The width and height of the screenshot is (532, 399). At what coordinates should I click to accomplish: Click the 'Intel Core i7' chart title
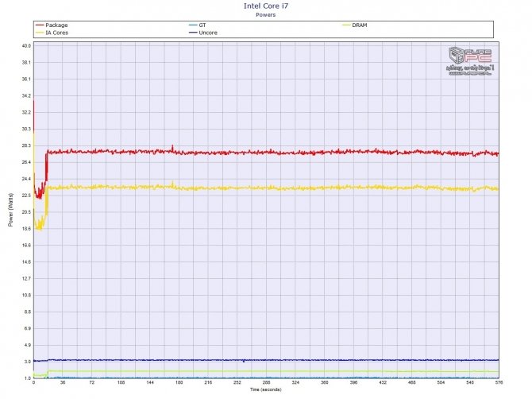[266, 6]
